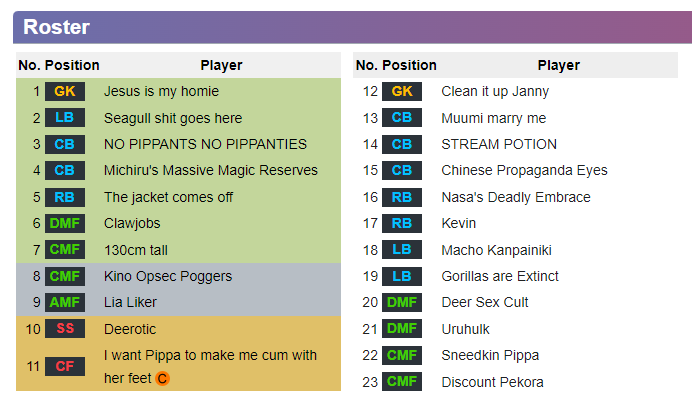This screenshot has height=404, width=692.
Task: Click the GK badge for player 1
Action: click(x=65, y=91)
